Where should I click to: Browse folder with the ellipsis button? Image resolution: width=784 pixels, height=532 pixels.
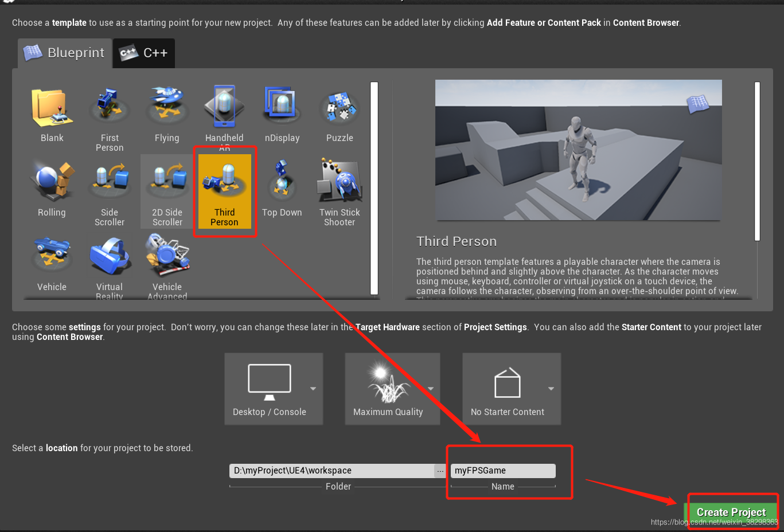point(440,471)
